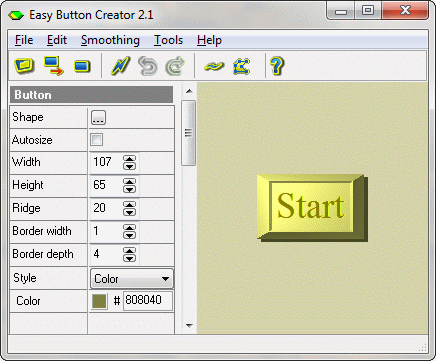The width and height of the screenshot is (436, 361).
Task: Click the Button section header
Action: pos(91,95)
